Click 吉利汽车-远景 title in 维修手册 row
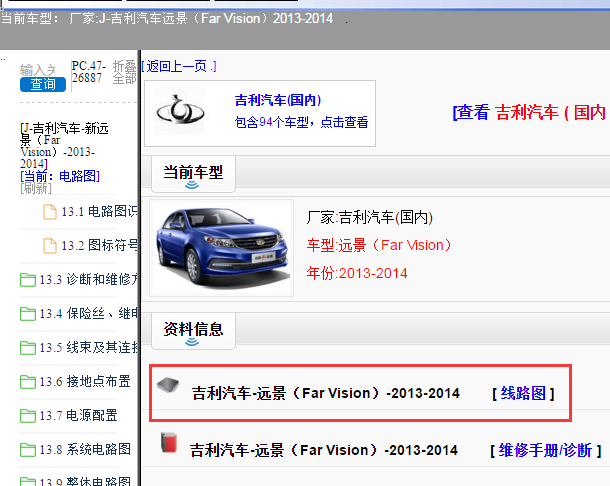Viewport: 610px width, 486px height. 324,450
